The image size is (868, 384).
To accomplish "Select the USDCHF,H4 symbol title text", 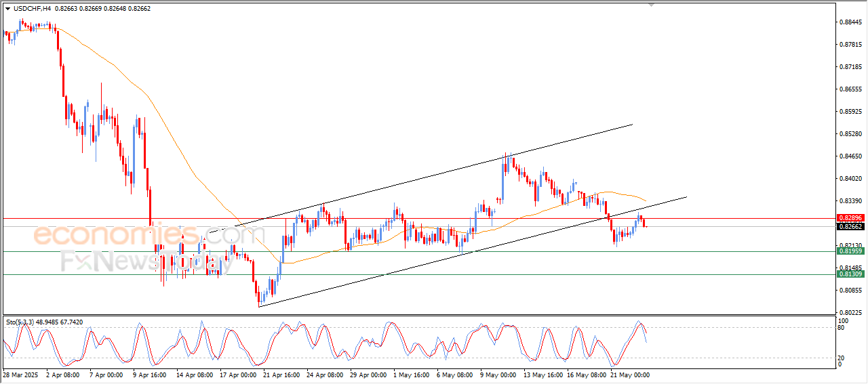I will 31,8.
